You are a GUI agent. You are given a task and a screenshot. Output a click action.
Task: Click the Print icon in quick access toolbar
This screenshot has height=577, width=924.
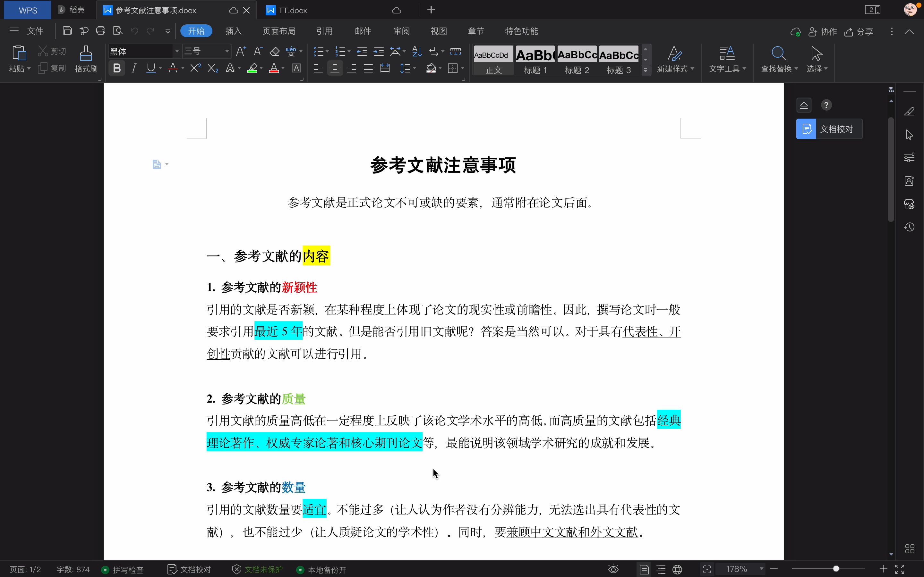[100, 30]
